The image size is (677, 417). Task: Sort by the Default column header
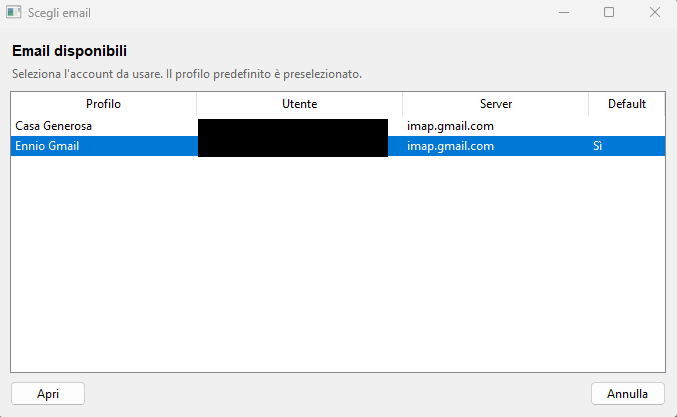tap(626, 104)
